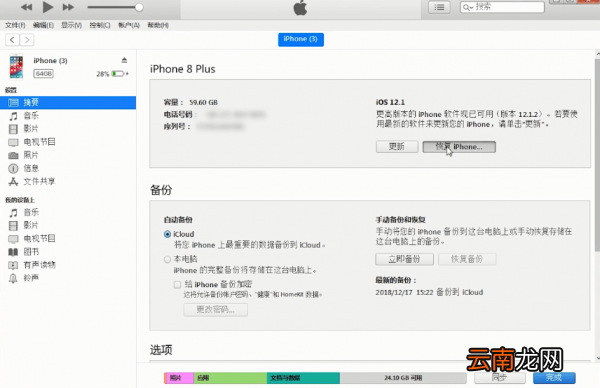This screenshot has width=600, height=388.
Task: Click the 立即备份 button
Action: (x=404, y=259)
